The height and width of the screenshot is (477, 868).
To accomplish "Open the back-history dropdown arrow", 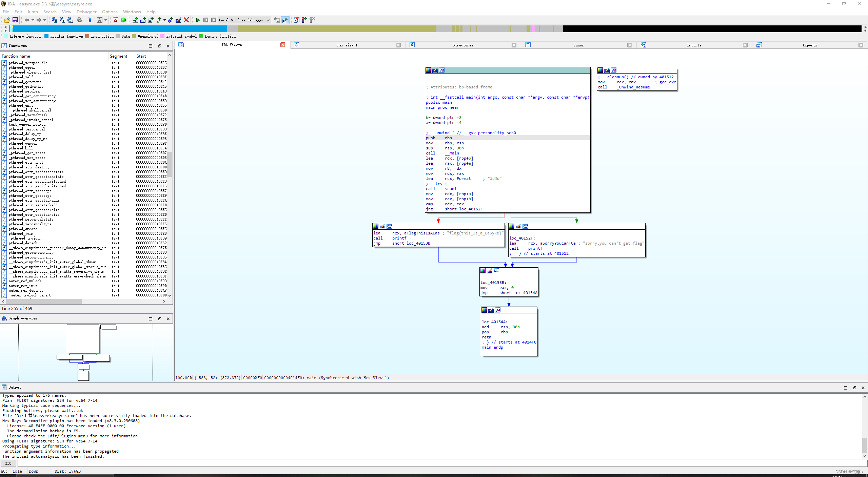I will coord(33,20).
